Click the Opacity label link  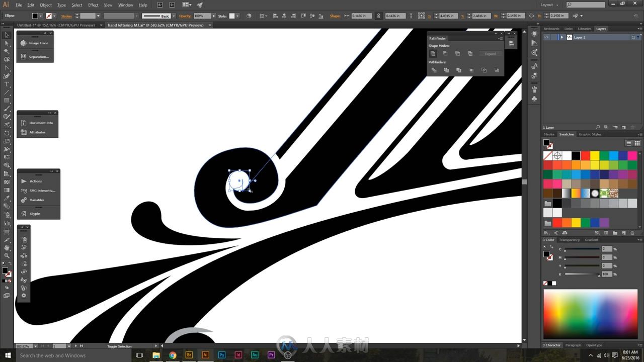coord(185,16)
